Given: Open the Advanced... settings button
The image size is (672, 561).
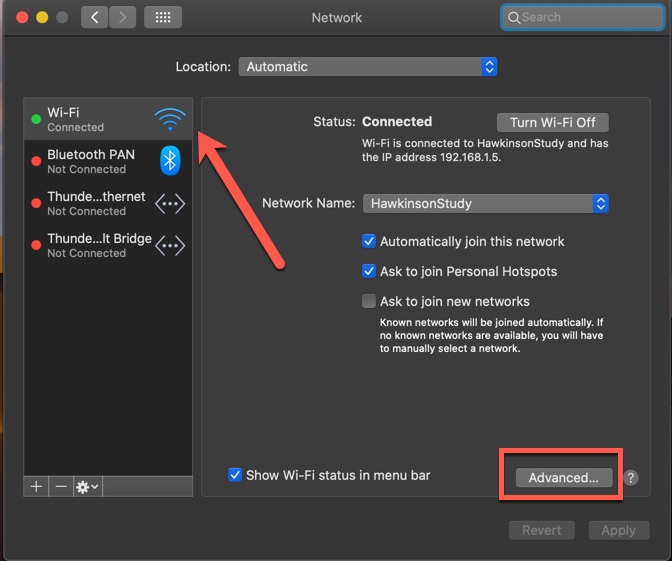Looking at the screenshot, I should 563,478.
